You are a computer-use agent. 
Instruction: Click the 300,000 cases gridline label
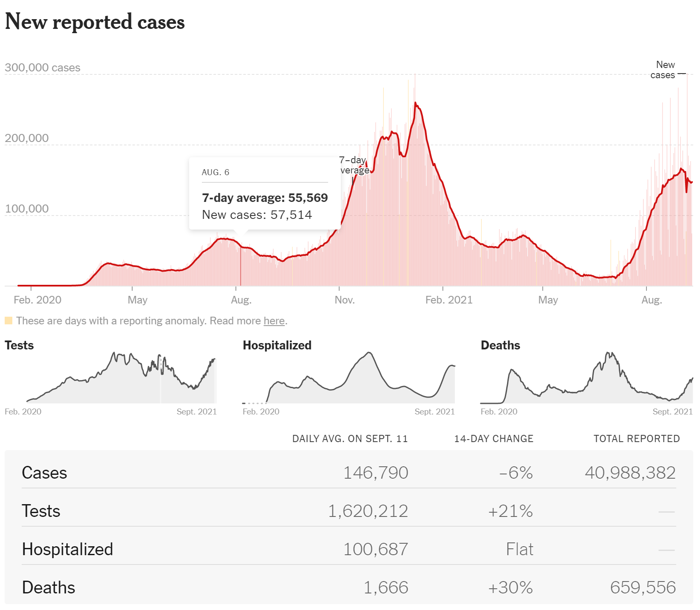[x=43, y=68]
